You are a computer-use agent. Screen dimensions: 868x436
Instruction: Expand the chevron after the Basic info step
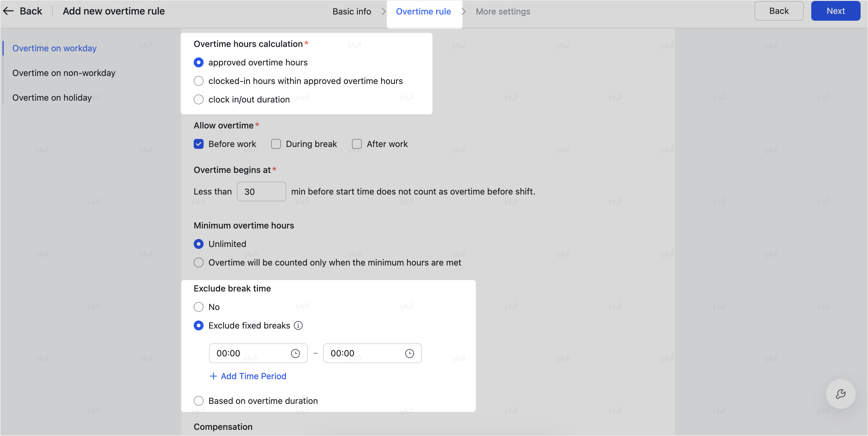383,11
